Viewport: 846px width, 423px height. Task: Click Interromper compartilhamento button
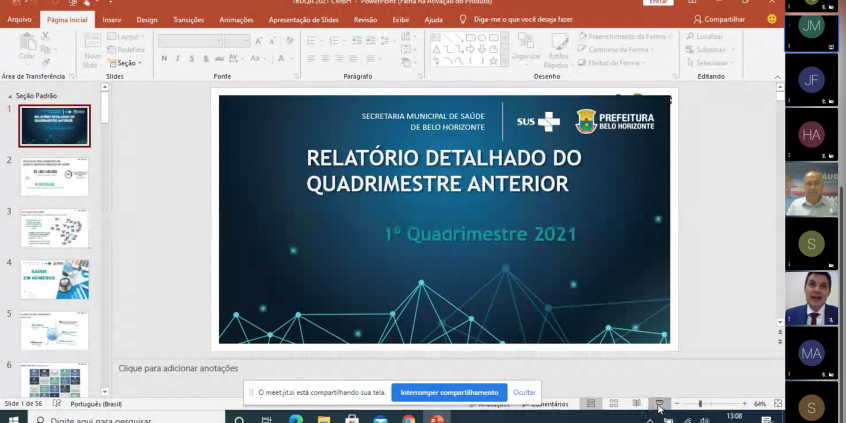click(x=449, y=392)
